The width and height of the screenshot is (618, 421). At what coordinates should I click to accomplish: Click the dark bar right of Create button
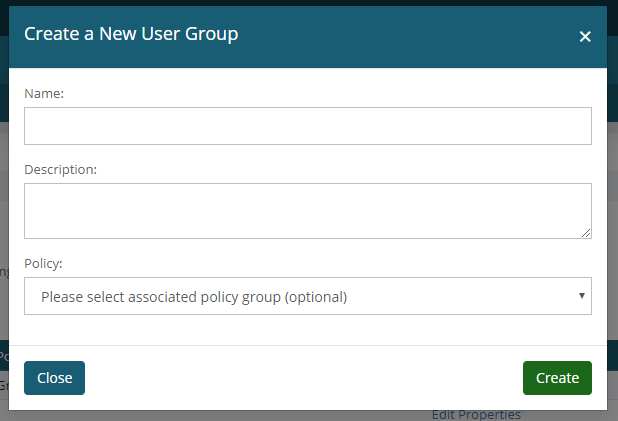pyautogui.click(x=612, y=355)
